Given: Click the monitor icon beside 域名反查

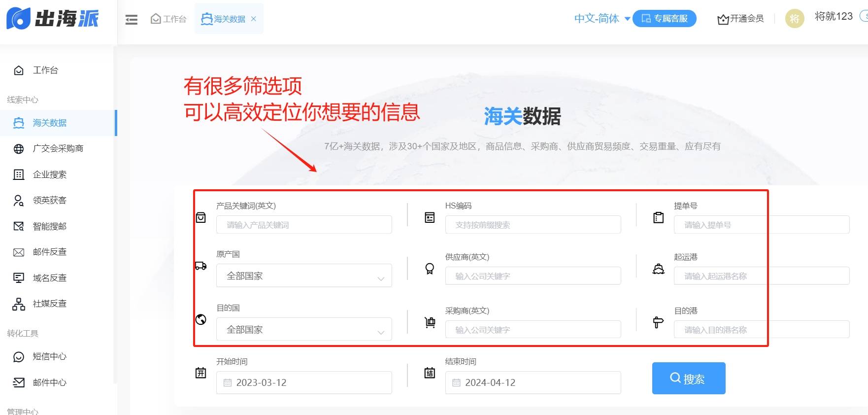Looking at the screenshot, I should tap(19, 278).
